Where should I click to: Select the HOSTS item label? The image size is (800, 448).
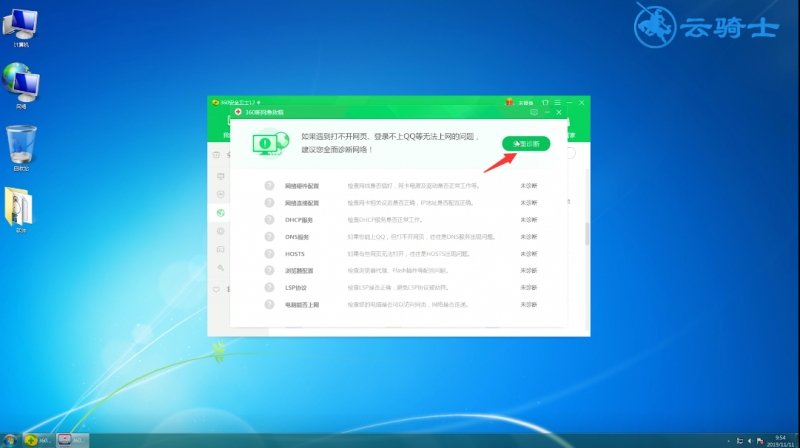click(x=294, y=254)
